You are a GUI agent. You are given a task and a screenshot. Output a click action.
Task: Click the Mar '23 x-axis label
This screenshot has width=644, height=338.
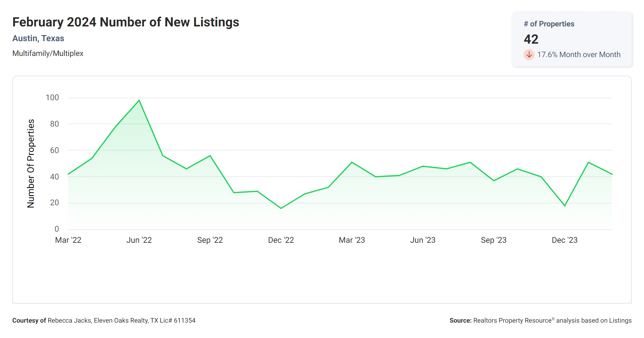point(352,240)
